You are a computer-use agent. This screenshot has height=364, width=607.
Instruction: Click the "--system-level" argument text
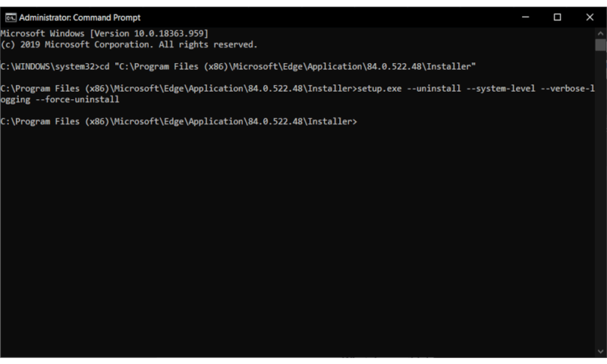click(502, 89)
